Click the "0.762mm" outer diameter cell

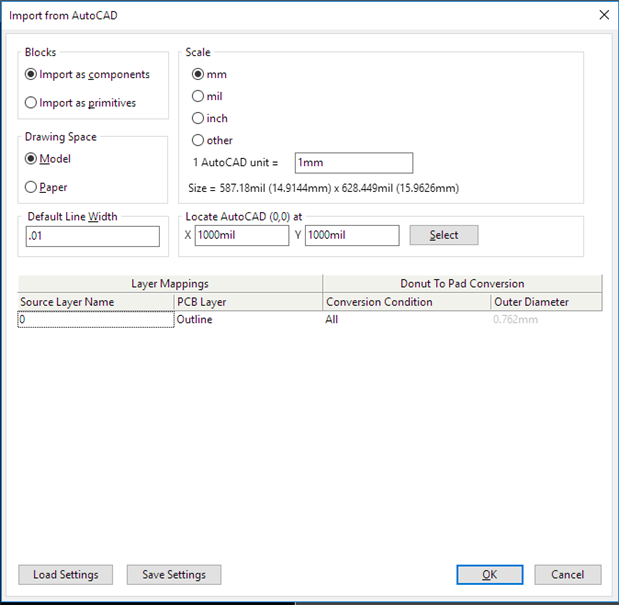tap(547, 320)
